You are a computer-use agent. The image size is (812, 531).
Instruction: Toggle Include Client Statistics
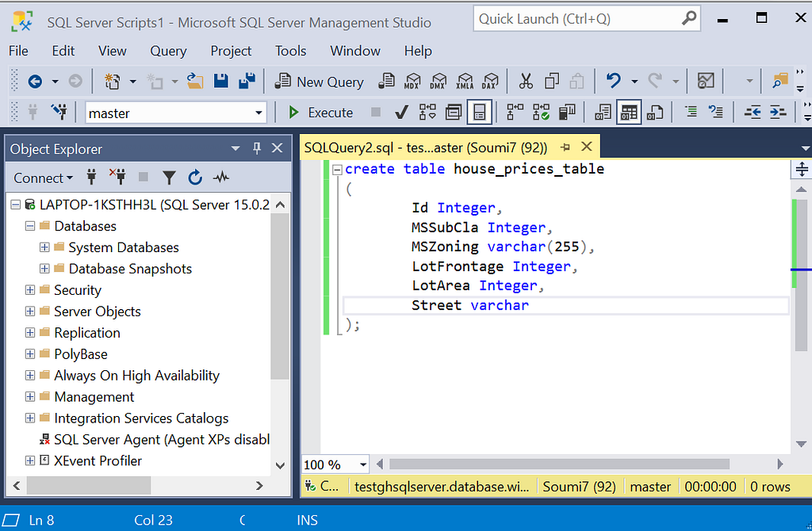(x=567, y=112)
